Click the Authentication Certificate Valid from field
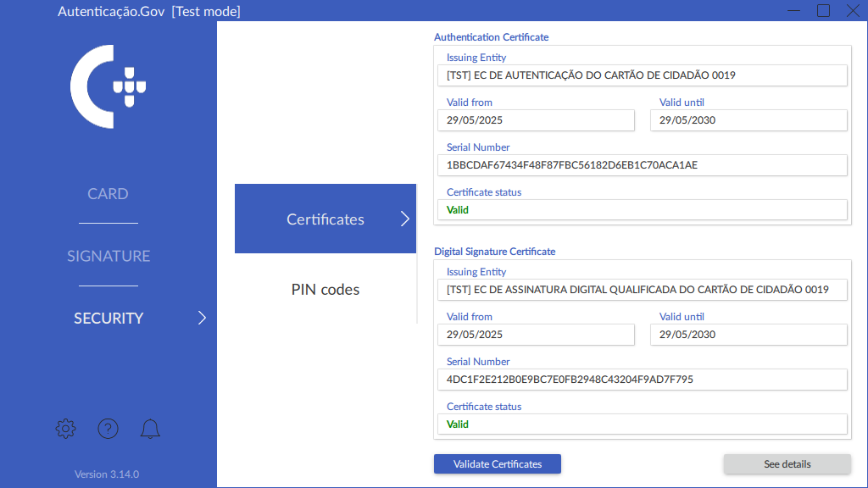 click(536, 120)
